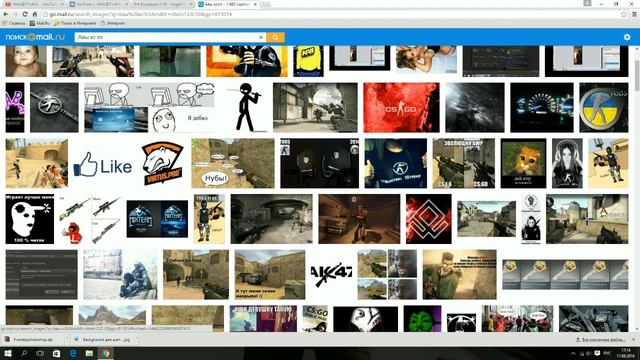Click the system clock in the taskbar

coord(625,353)
